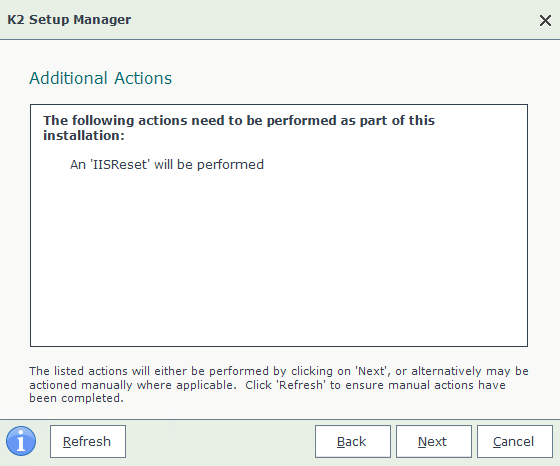
Task: Abort setup using the Cancel button
Action: [515, 441]
